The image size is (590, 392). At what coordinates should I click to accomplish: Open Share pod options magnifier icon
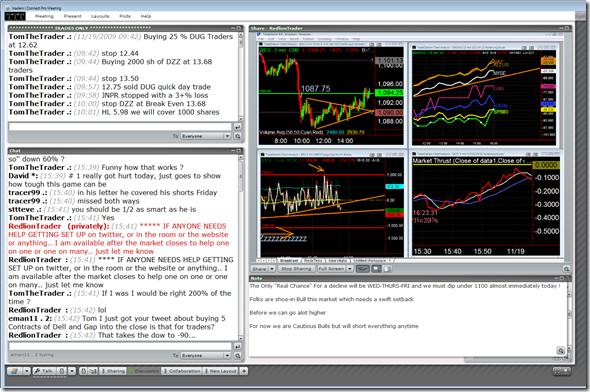click(x=566, y=269)
